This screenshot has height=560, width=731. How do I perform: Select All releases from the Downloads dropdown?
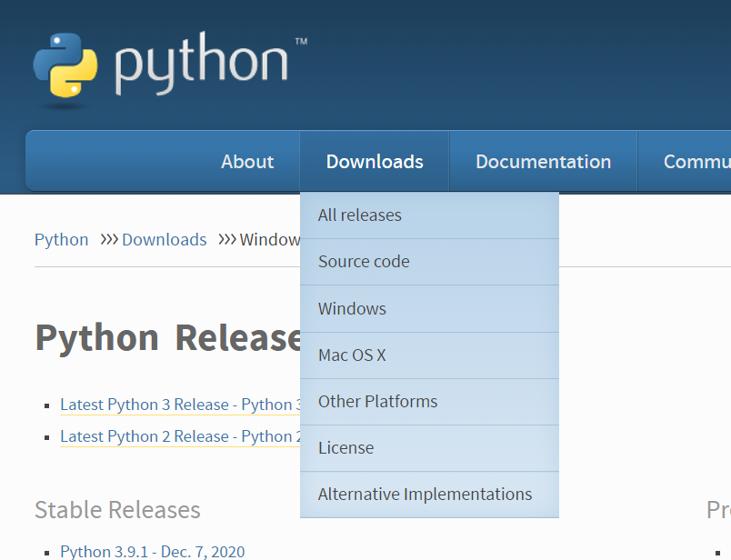click(x=429, y=215)
